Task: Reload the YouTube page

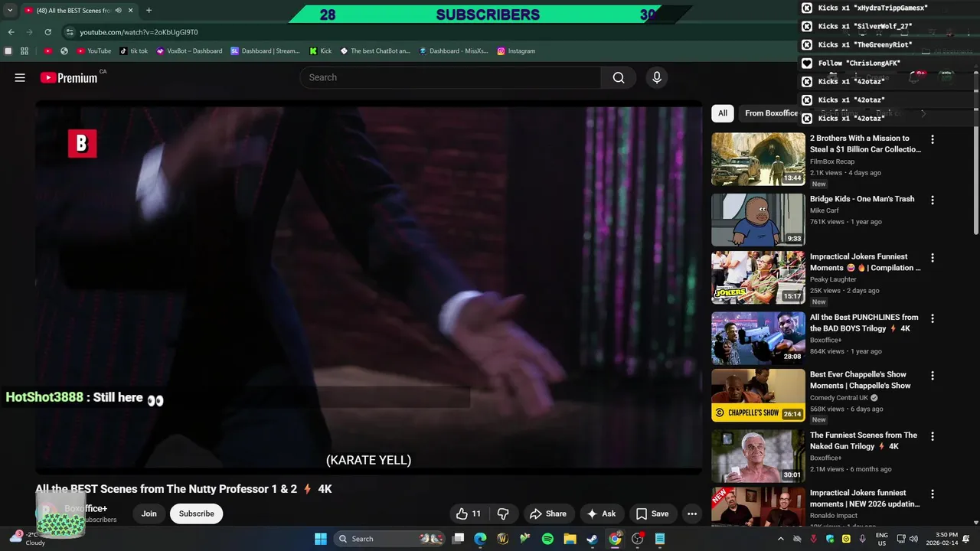Action: pos(47,32)
